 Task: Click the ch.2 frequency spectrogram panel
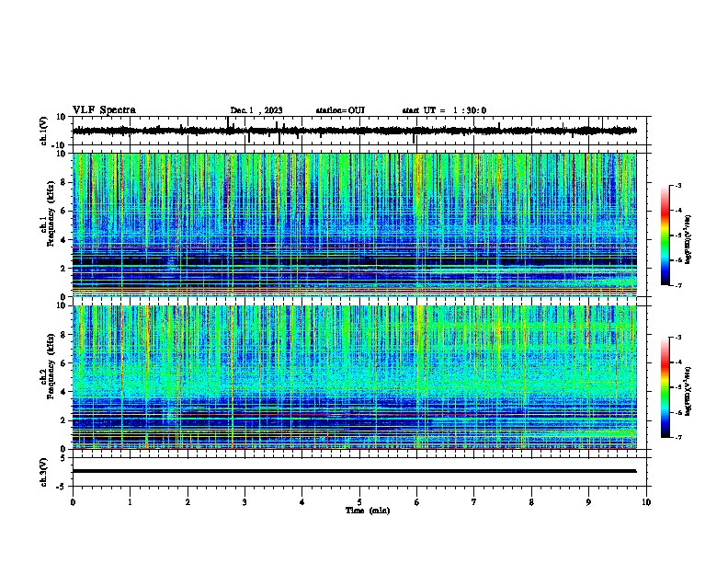coord(355,377)
